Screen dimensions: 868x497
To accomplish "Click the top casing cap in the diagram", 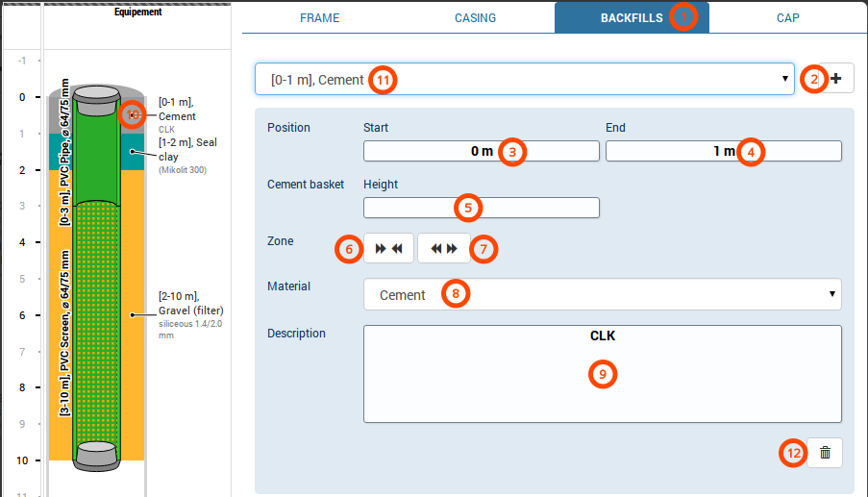I will point(94,95).
